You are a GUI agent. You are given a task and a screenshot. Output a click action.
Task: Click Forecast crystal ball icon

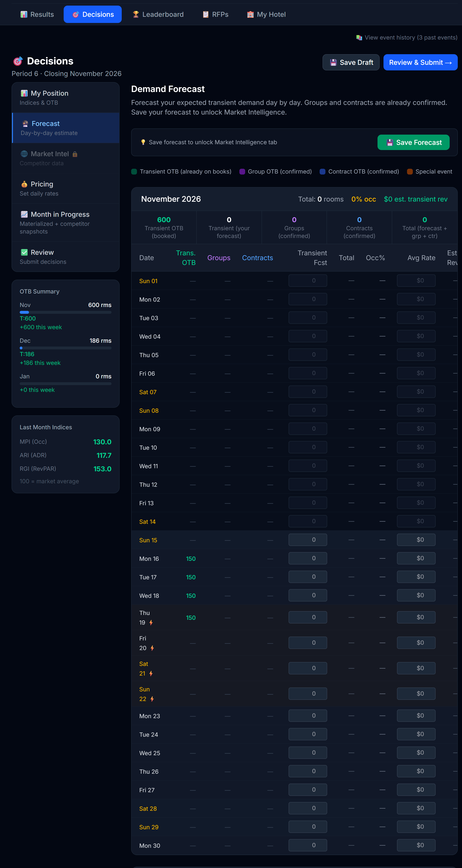pos(25,124)
